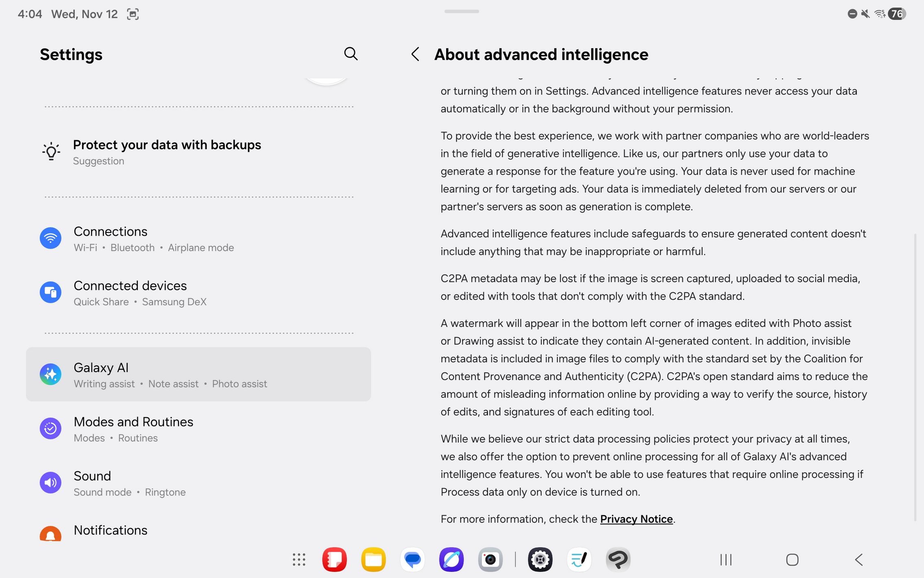This screenshot has width=924, height=578.
Task: Open the yellow My Files app
Action: (x=373, y=560)
